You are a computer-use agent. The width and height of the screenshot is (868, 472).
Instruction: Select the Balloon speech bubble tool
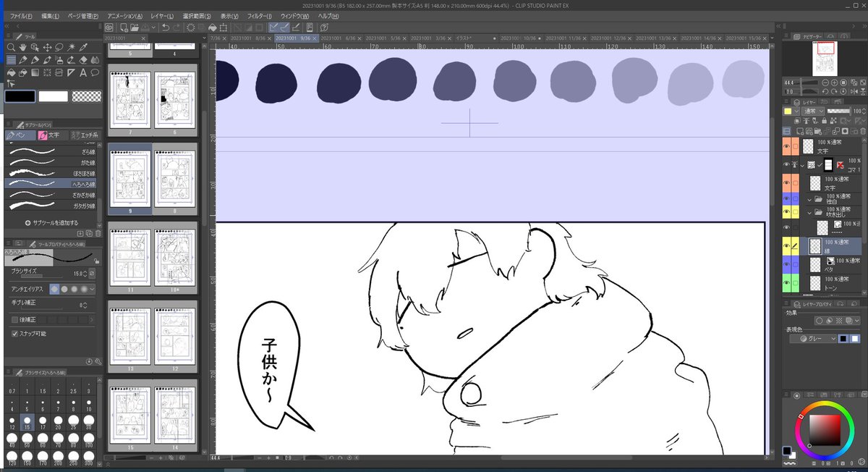[x=95, y=72]
